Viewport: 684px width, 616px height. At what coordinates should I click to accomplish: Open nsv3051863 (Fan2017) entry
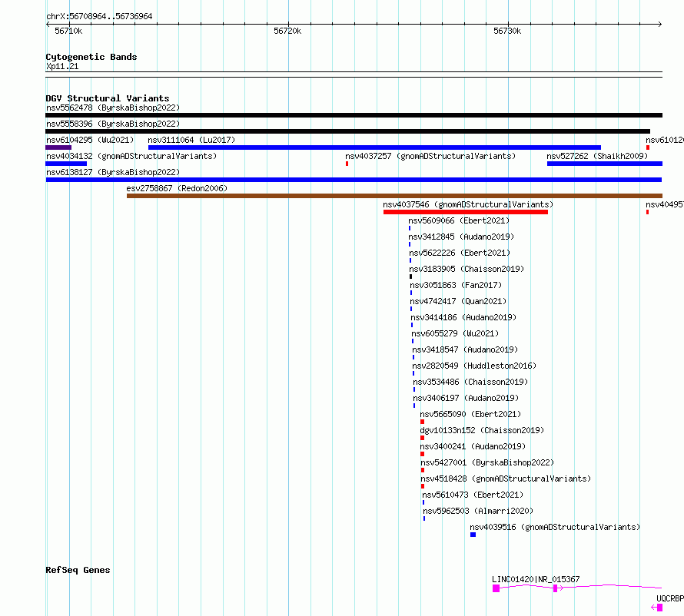456,285
